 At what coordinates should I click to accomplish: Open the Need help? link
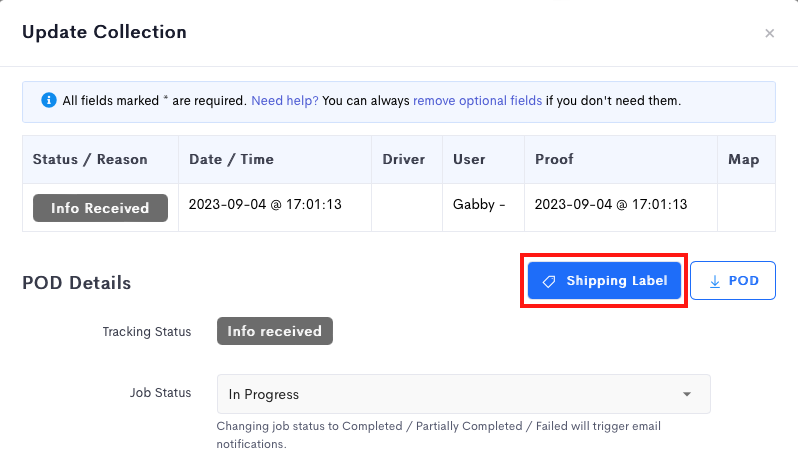coord(284,101)
